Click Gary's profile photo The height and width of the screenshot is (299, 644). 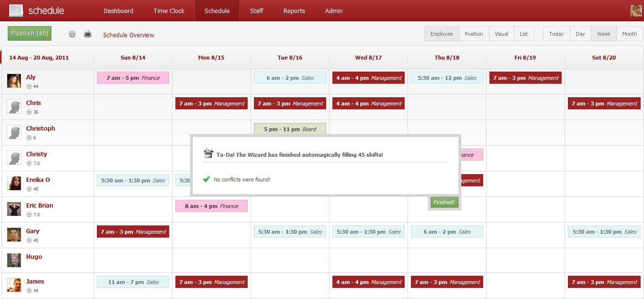coord(14,235)
